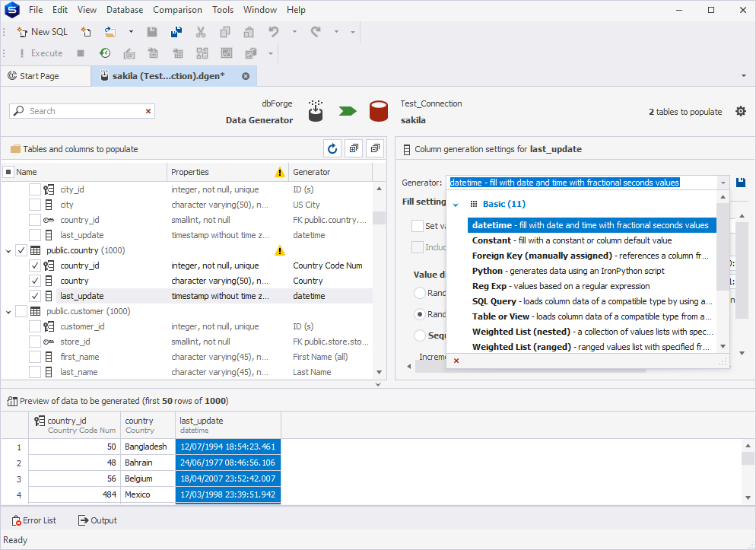756x550 pixels.
Task: Click the Undo arrow icon
Action: 274,32
